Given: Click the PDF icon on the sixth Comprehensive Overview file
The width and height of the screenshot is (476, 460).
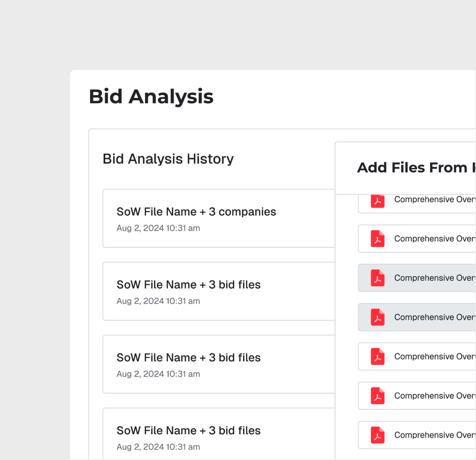Looking at the screenshot, I should [377, 396].
